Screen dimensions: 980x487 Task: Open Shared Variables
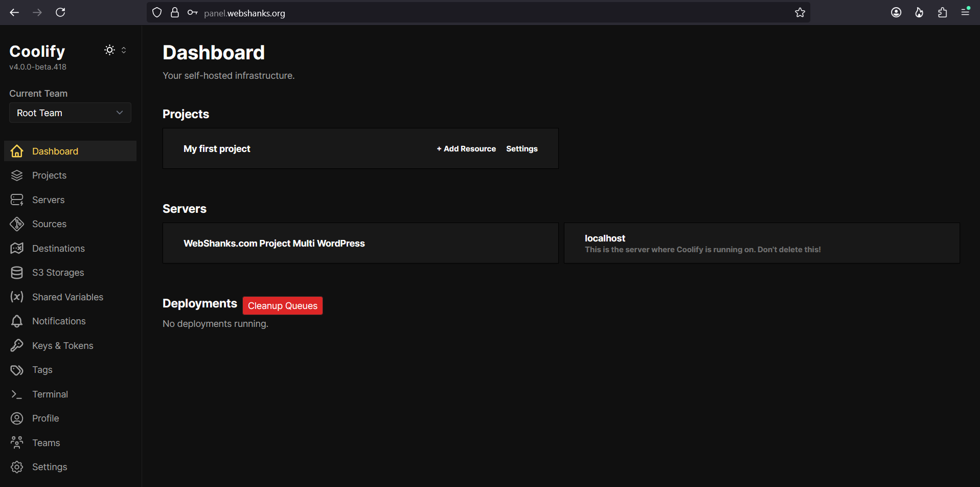tap(70, 297)
